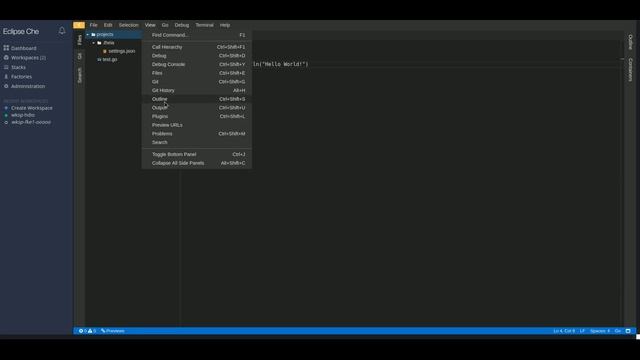Viewport: 640px width, 360px height.
Task: Open the Outline tab on the right edge
Action: tap(630, 42)
